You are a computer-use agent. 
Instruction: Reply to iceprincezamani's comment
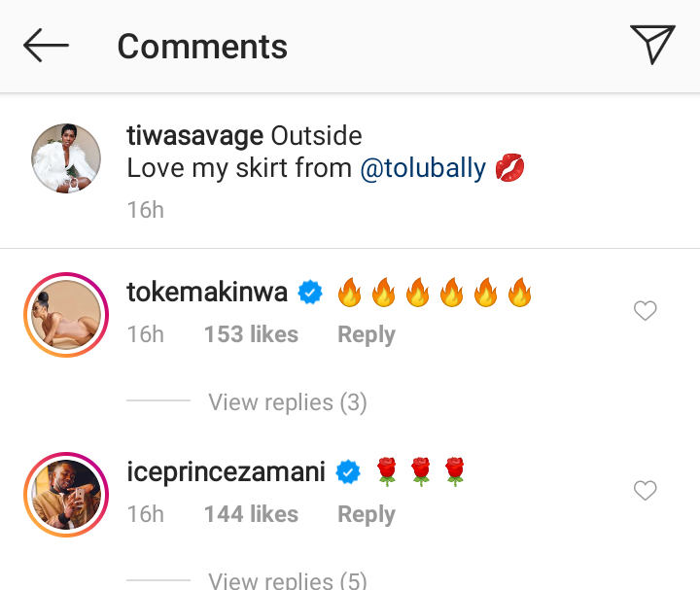366,514
